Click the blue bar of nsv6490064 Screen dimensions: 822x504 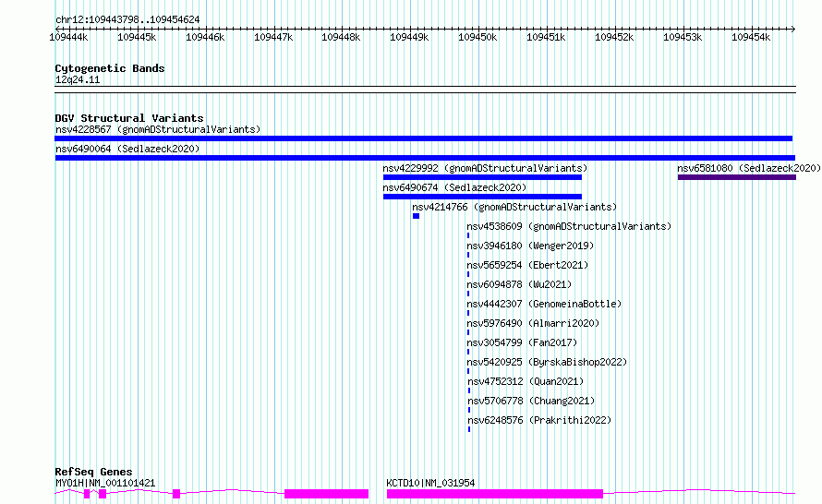pos(425,158)
